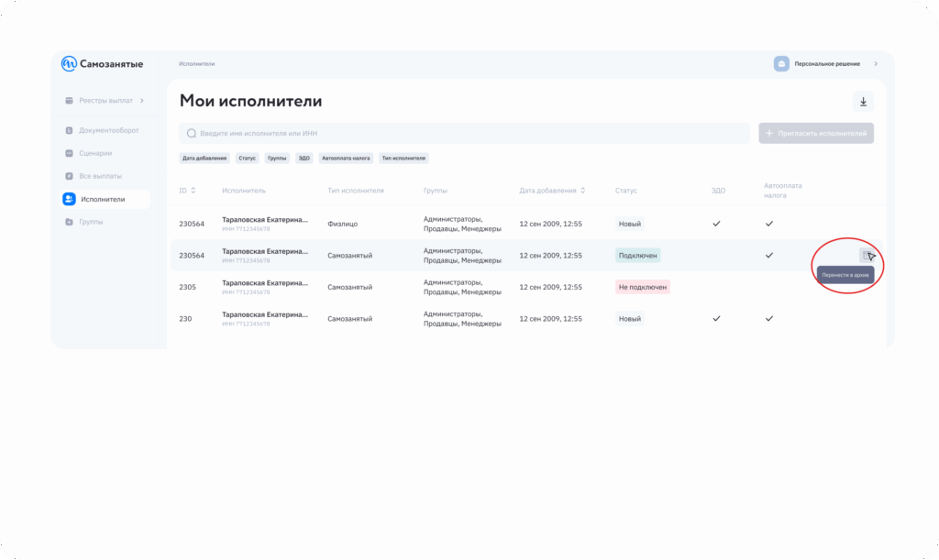Click the archive icon in the hovered row

coord(866,256)
